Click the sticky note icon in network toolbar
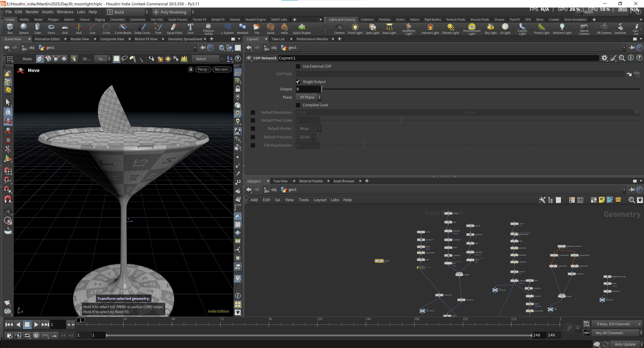The image size is (644, 348). pos(602,200)
